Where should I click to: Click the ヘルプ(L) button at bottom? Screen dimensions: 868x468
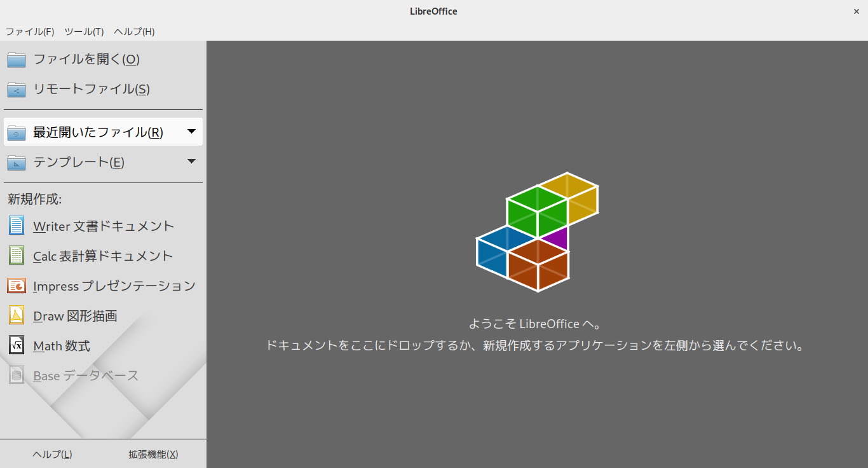52,454
